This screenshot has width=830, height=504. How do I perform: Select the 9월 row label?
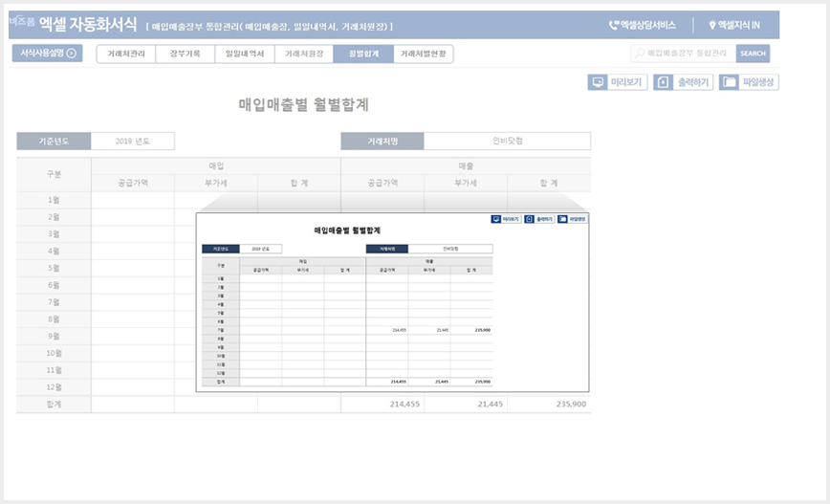[x=54, y=337]
